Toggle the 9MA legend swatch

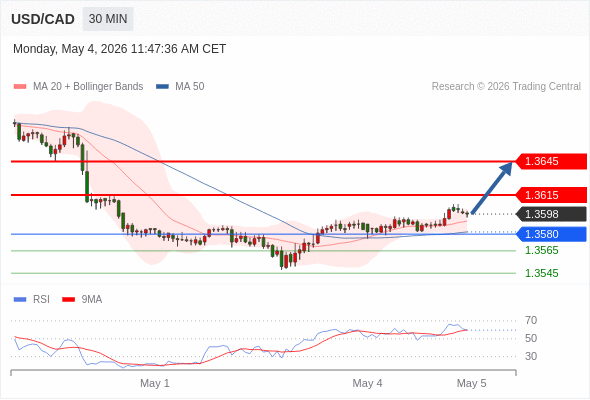pos(68,300)
